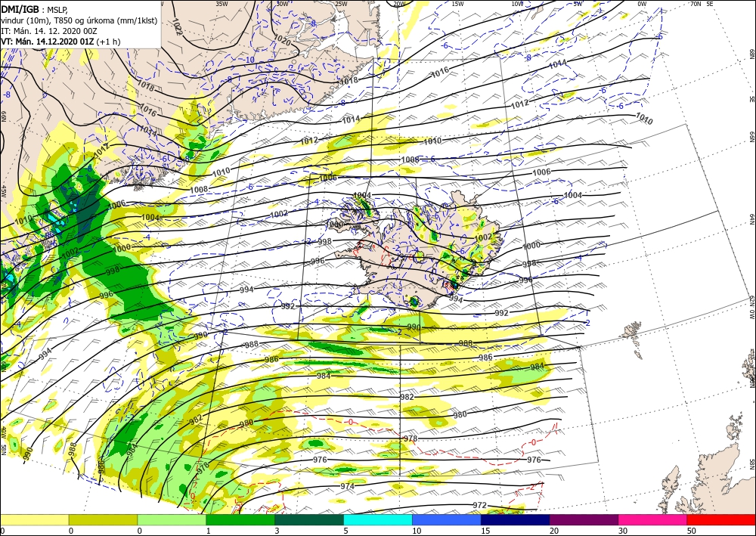Choose the cyan 5–10 mm legend swatch

coord(378,519)
